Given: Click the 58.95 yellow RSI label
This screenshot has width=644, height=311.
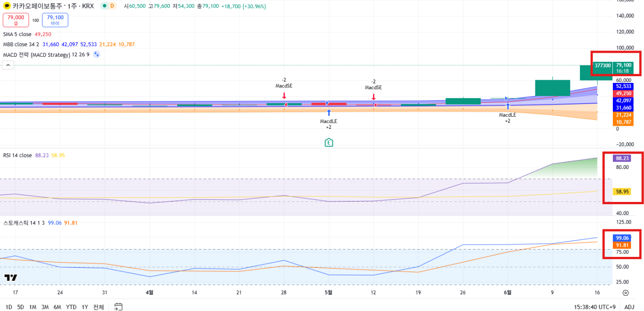Looking at the screenshot, I should (x=622, y=192).
